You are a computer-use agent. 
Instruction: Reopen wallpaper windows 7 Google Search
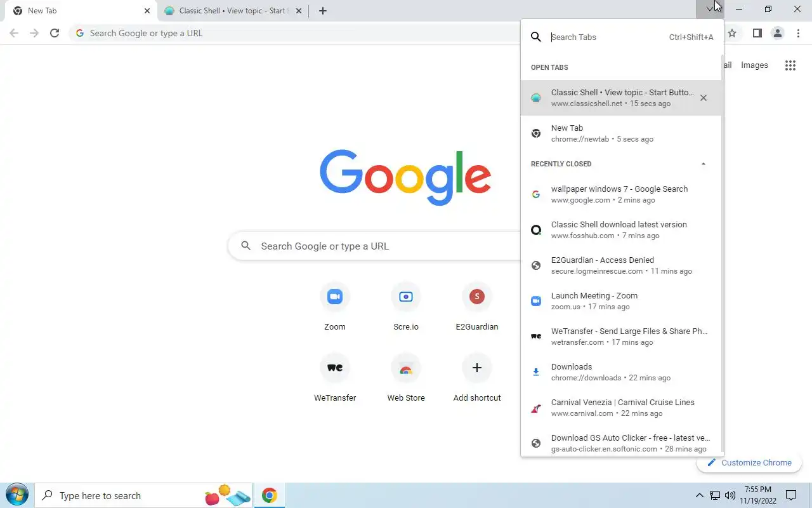pos(621,194)
